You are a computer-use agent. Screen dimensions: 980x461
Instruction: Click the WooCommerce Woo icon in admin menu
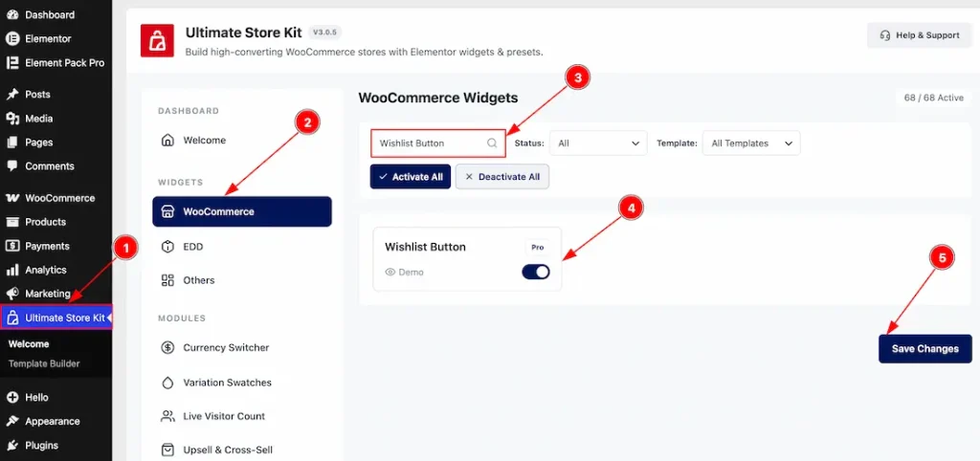pos(11,198)
